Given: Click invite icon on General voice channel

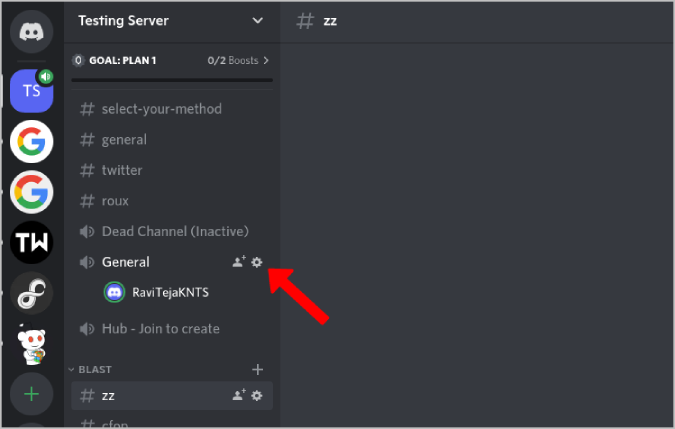Looking at the screenshot, I should coord(238,262).
